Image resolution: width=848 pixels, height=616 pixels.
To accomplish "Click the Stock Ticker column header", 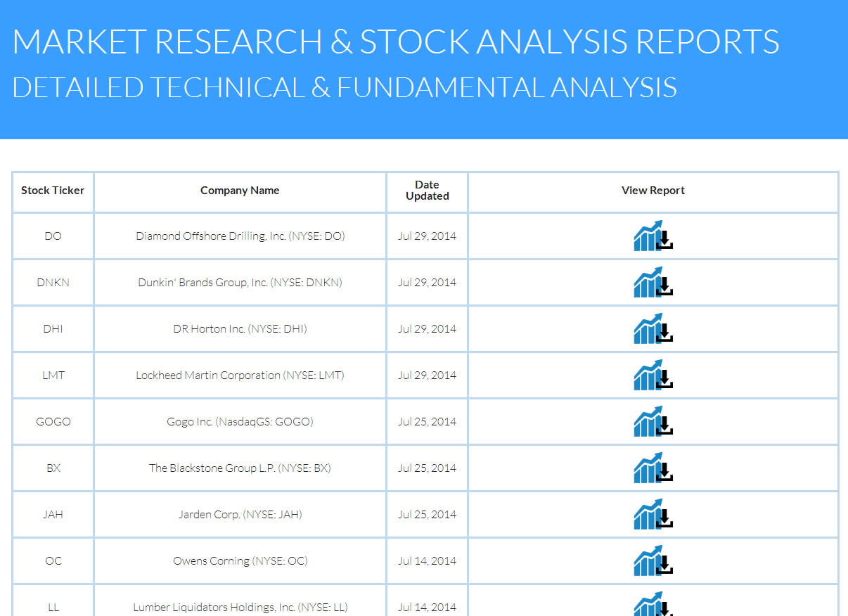I will tap(53, 191).
